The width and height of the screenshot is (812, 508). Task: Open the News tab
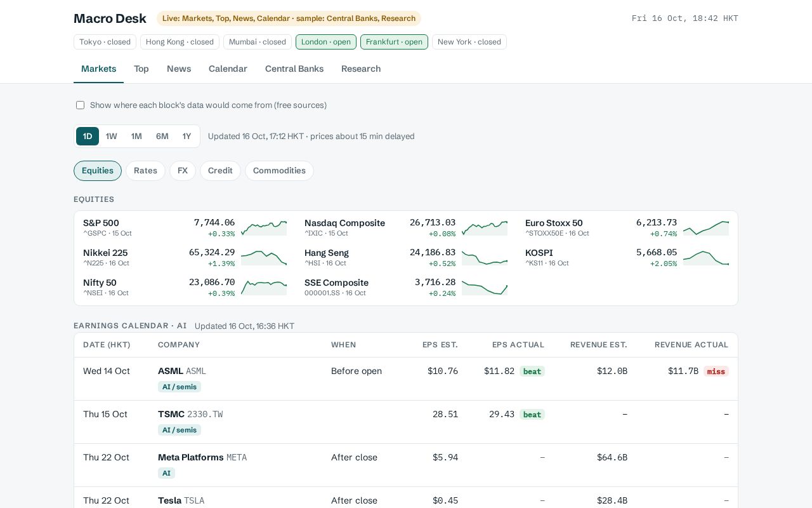179,69
